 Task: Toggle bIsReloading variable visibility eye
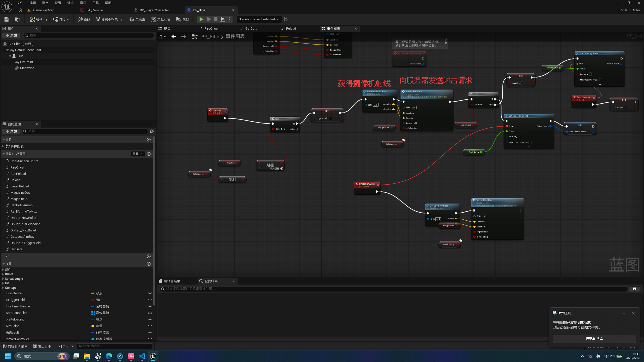coord(150,319)
